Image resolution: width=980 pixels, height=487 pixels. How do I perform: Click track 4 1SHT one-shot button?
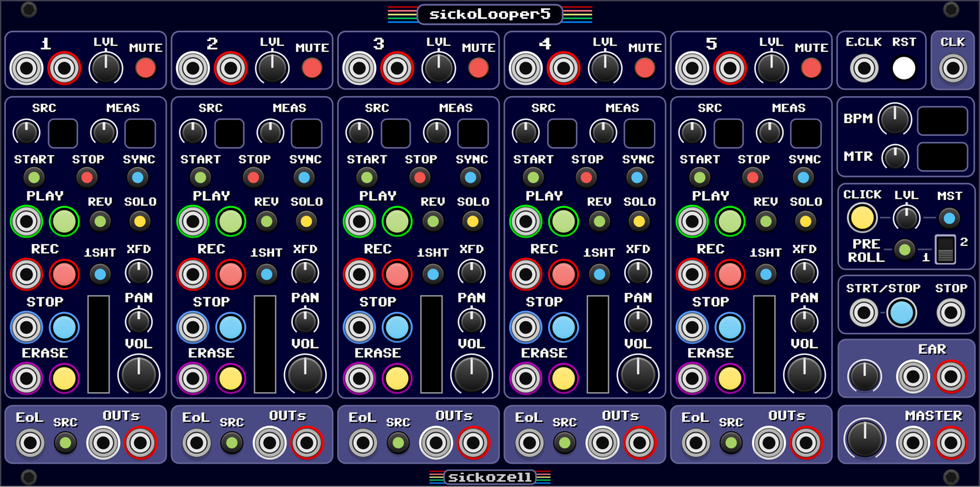pyautogui.click(x=600, y=274)
